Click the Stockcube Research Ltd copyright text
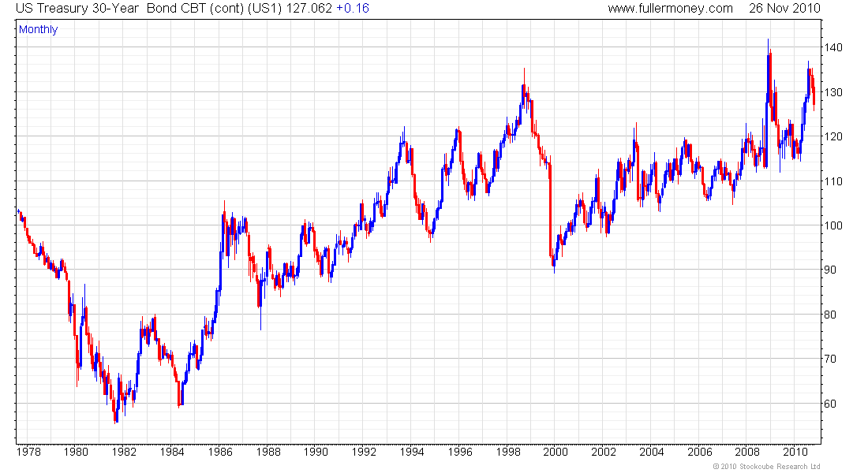 (x=767, y=467)
